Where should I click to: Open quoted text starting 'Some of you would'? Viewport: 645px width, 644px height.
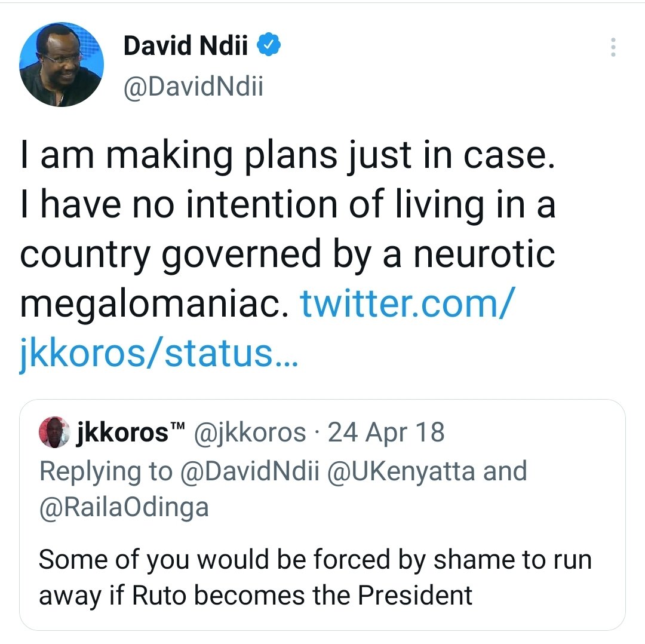315,577
